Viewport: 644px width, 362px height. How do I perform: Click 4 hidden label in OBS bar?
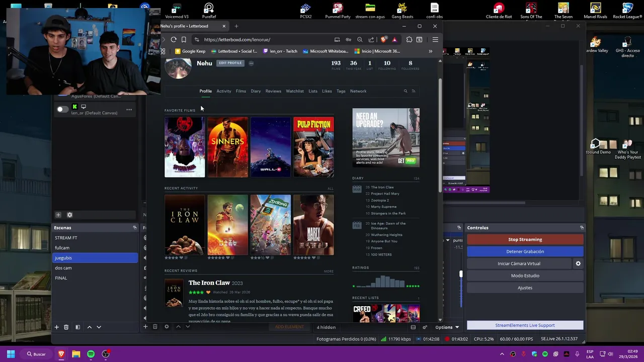pyautogui.click(x=326, y=327)
